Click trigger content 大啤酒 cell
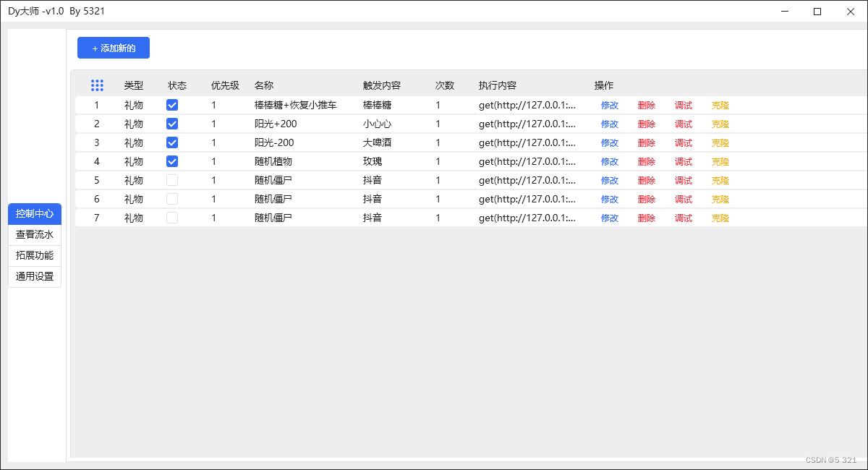The image size is (868, 470). tap(377, 142)
